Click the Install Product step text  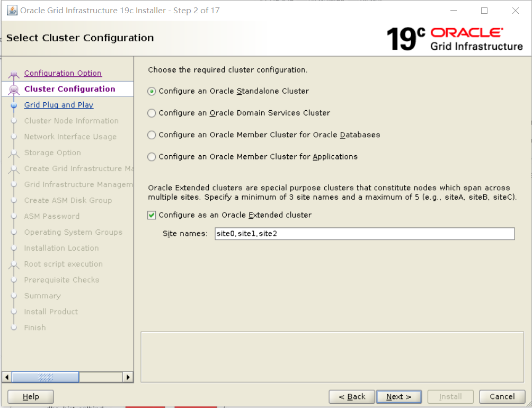pyautogui.click(x=51, y=312)
